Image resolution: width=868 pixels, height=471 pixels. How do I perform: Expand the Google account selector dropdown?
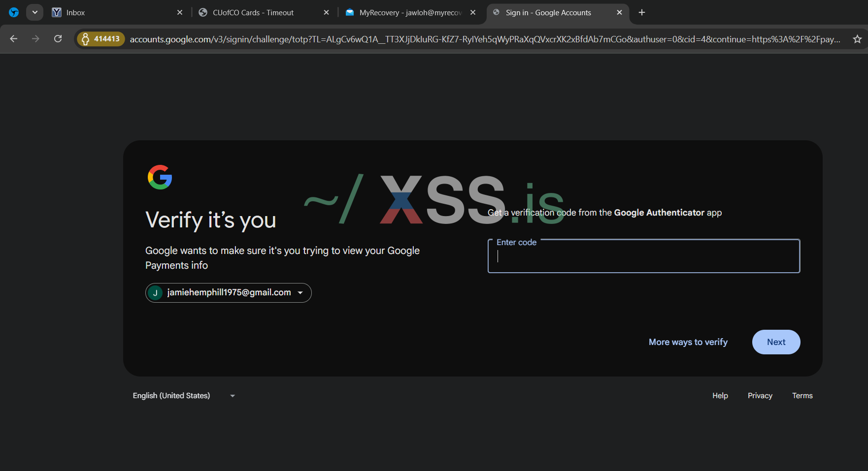click(x=229, y=293)
